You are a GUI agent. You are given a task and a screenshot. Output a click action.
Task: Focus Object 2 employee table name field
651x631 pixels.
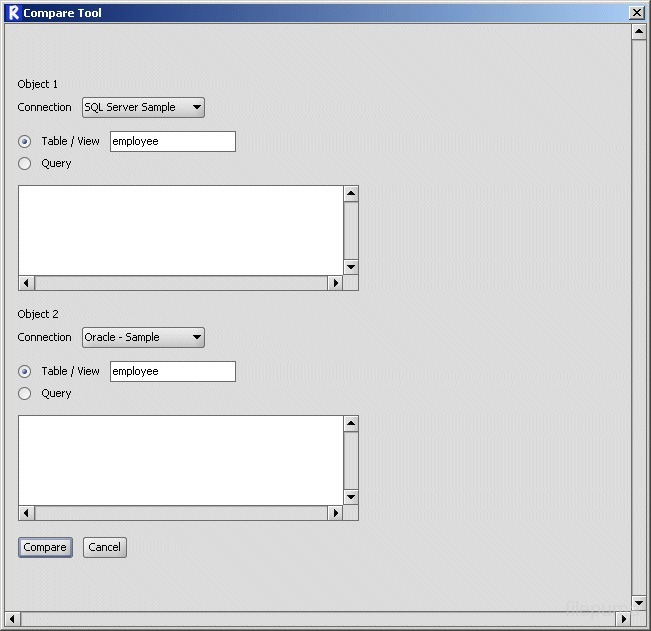173,372
